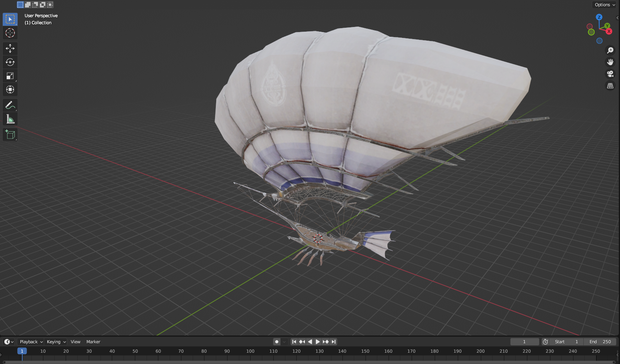Play the animation forward
Screen dimensions: 620x364
318,342
